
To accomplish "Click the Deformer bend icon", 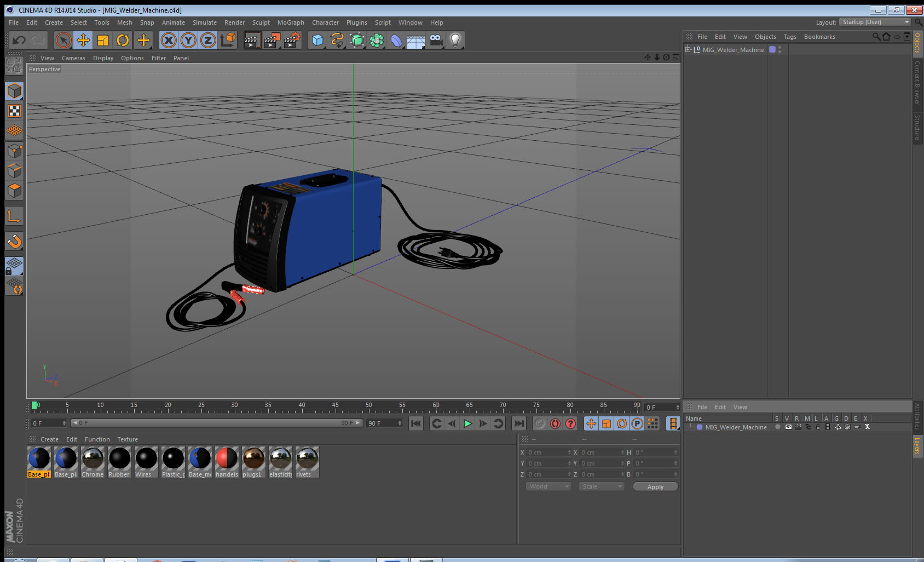I will [396, 40].
